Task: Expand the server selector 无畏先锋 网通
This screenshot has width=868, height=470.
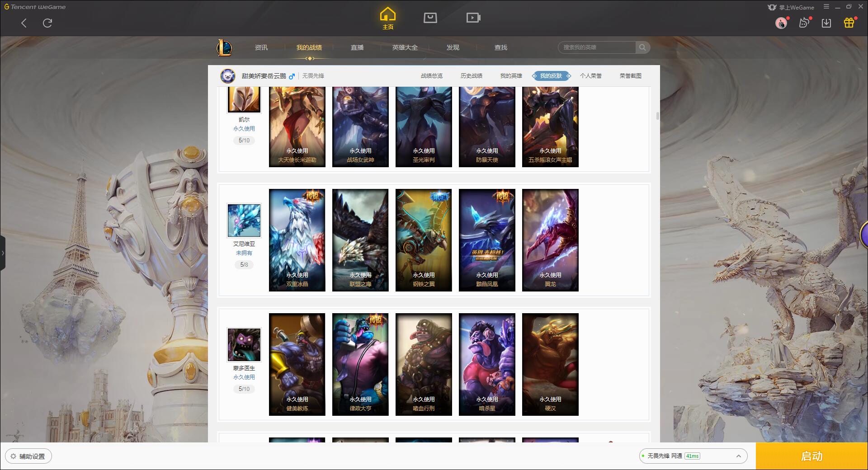Action: click(693, 456)
